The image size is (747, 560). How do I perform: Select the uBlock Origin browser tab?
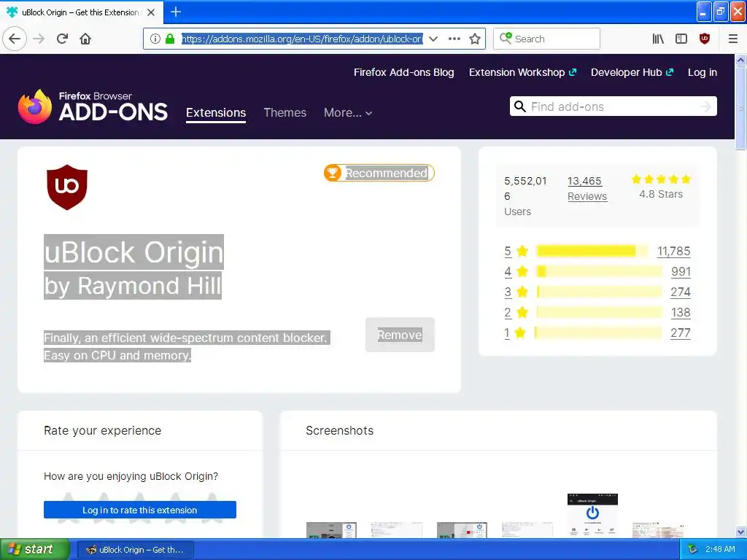pos(82,12)
